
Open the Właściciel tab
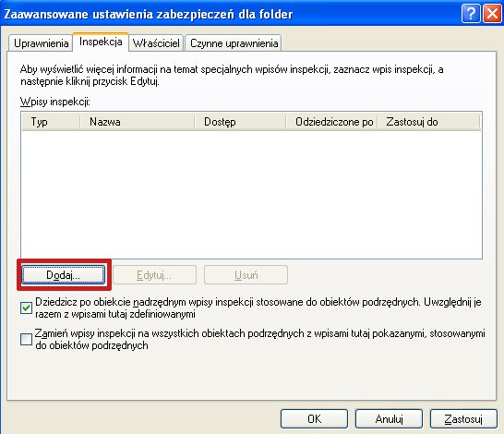[156, 43]
